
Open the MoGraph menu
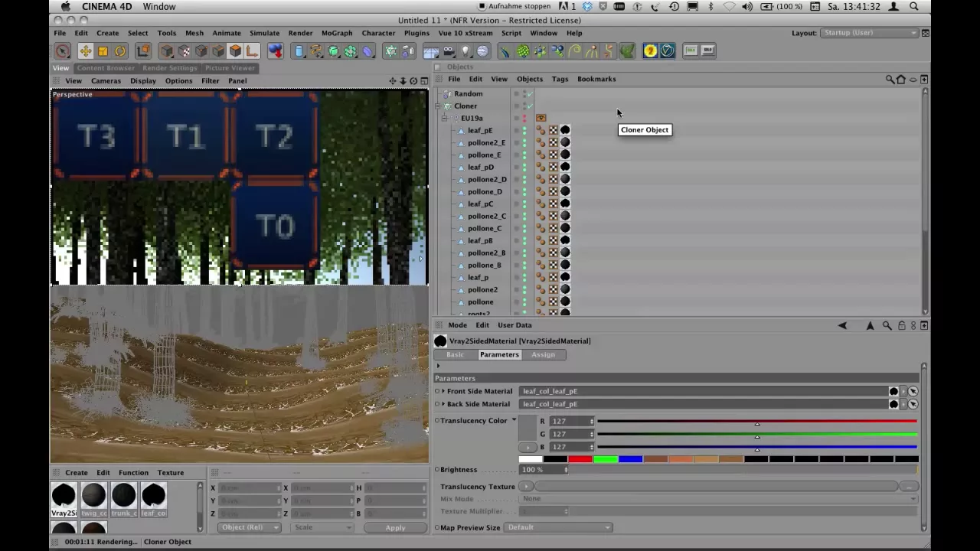click(x=337, y=33)
